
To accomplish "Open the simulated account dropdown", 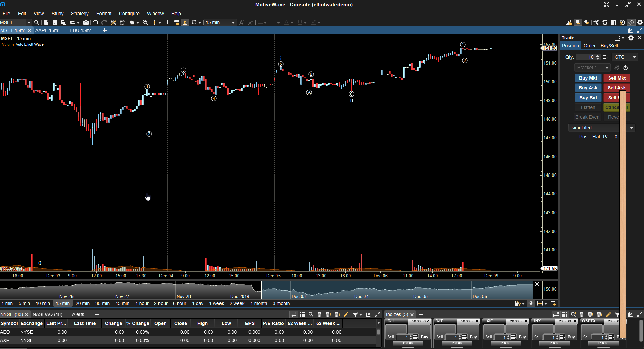I will pos(602,128).
